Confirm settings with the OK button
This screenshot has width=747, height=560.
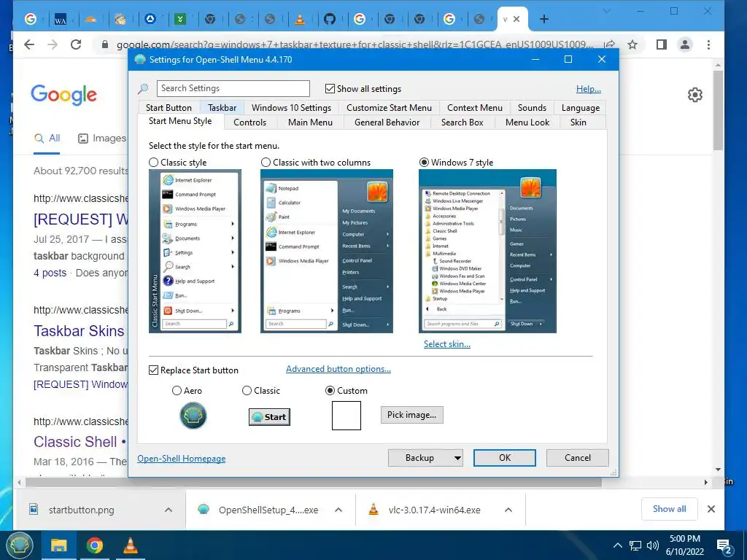point(505,458)
